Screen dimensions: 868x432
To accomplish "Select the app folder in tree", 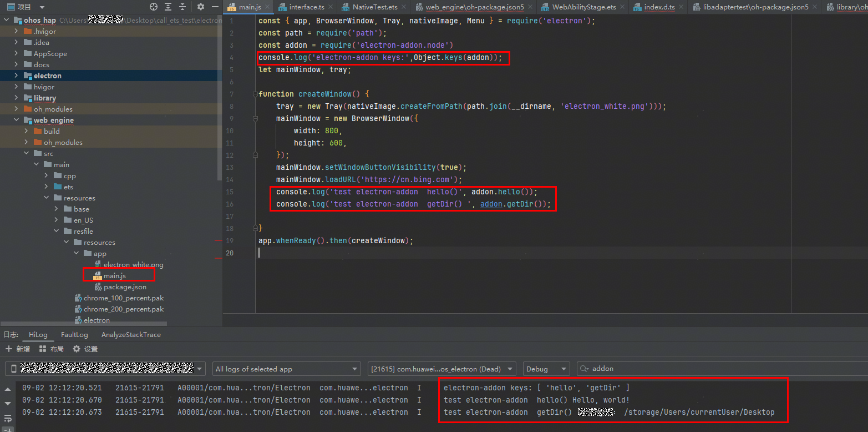I will 100,253.
